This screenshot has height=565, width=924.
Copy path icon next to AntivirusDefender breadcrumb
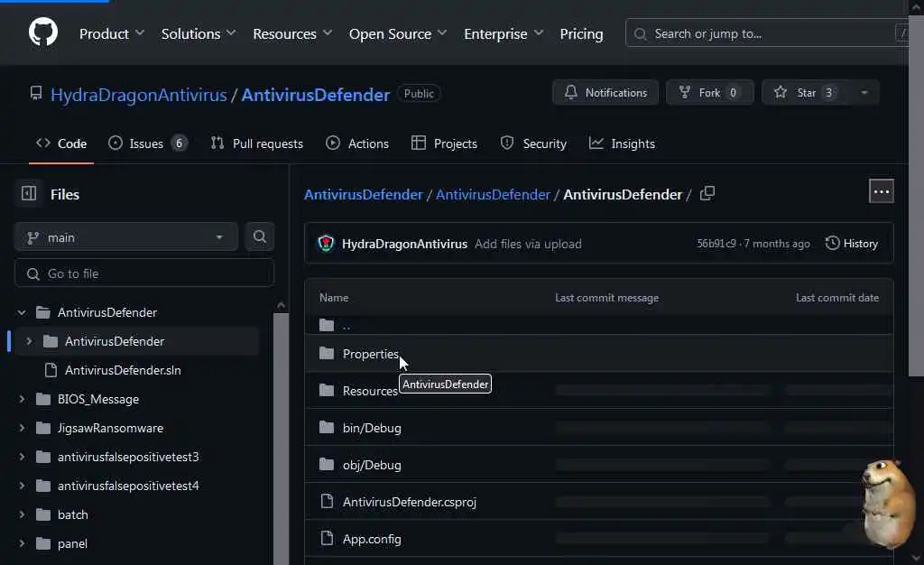707,193
